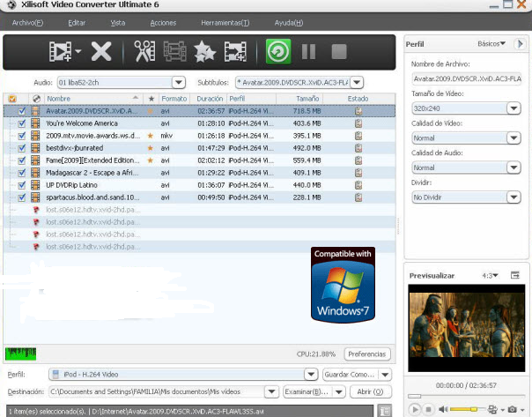532x417 pixels.
Task: Open the bottom Perfil iPod H.264 dropdown
Action: tap(311, 374)
